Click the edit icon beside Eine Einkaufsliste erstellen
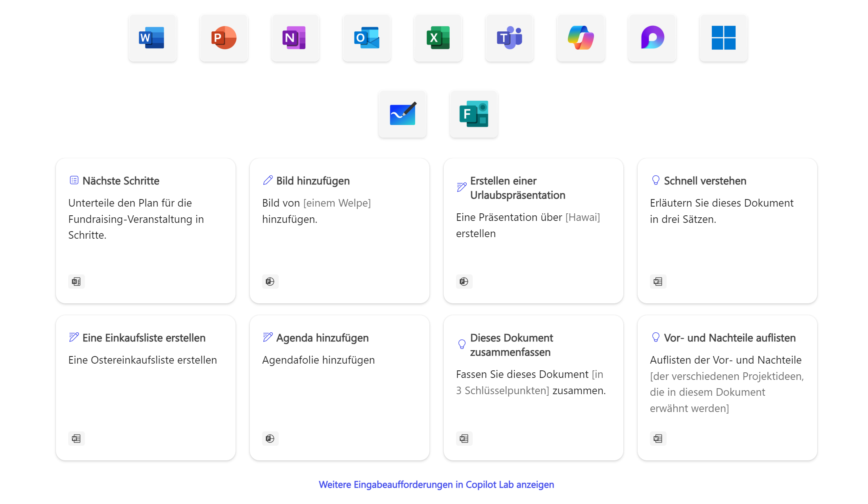 (x=74, y=337)
